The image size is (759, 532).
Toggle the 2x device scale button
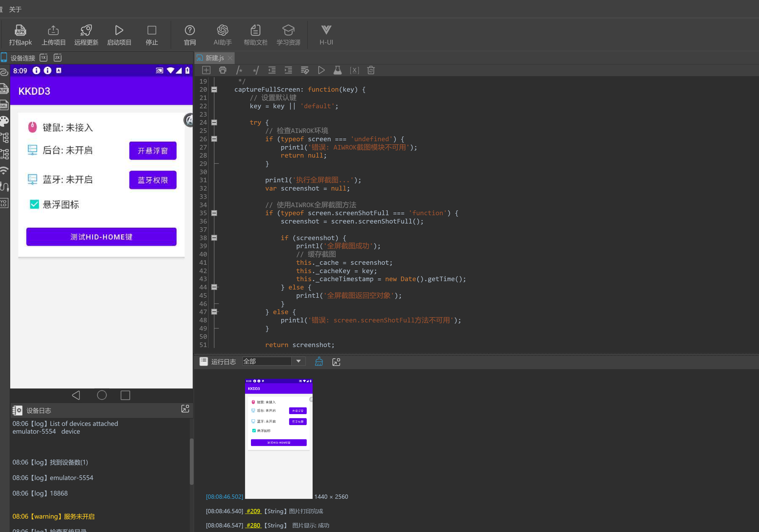point(58,58)
